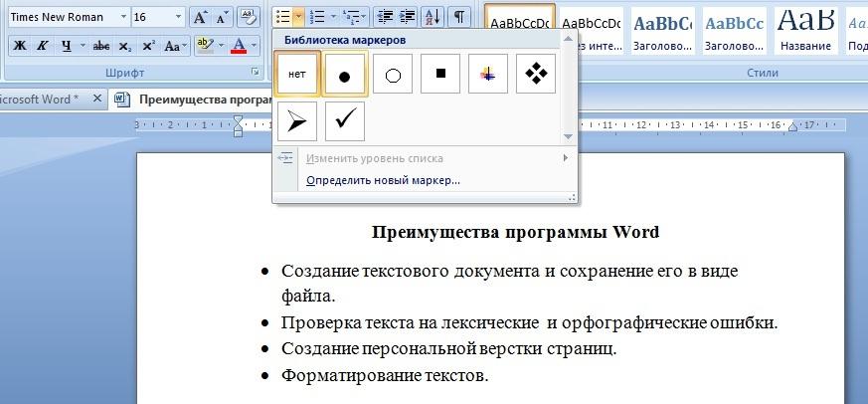Apply the checkmark bullet marker
This screenshot has width=868, height=404.
(345, 121)
